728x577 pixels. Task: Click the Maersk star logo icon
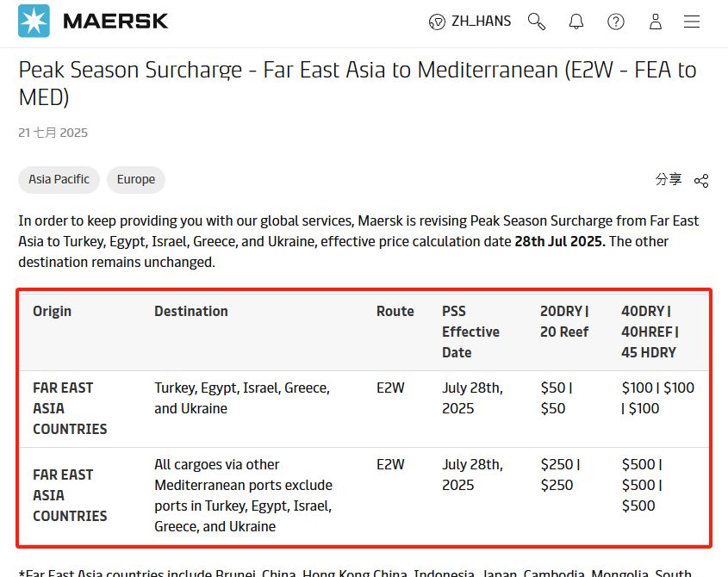[x=34, y=21]
